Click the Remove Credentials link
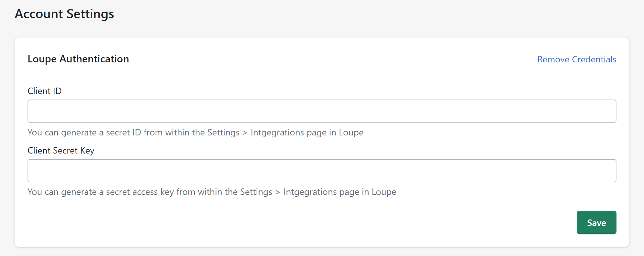The image size is (644, 256). 577,59
